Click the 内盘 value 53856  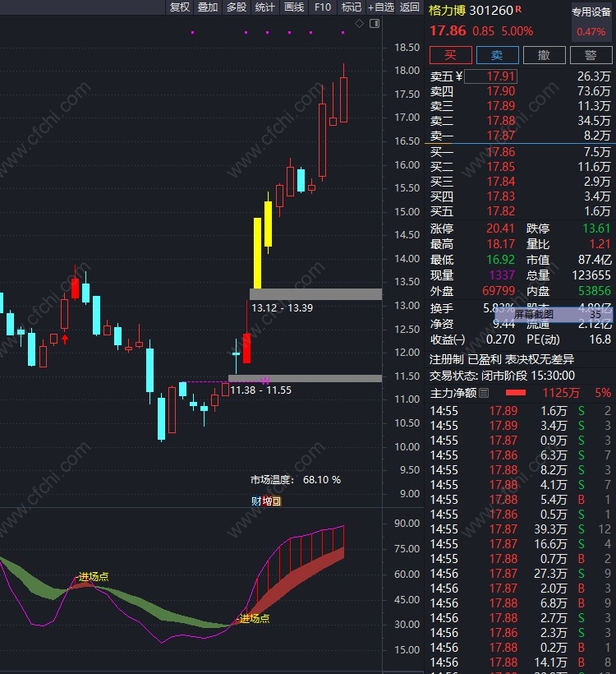(595, 291)
